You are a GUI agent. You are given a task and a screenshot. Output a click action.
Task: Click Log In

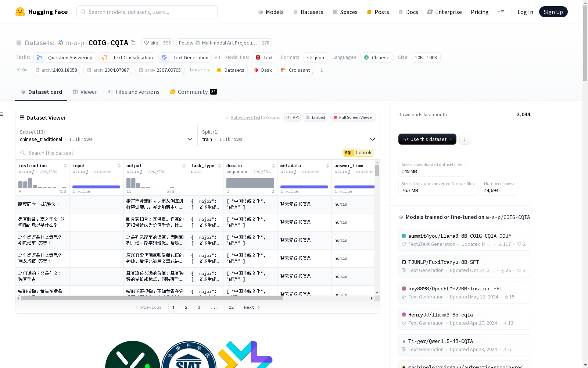point(525,12)
